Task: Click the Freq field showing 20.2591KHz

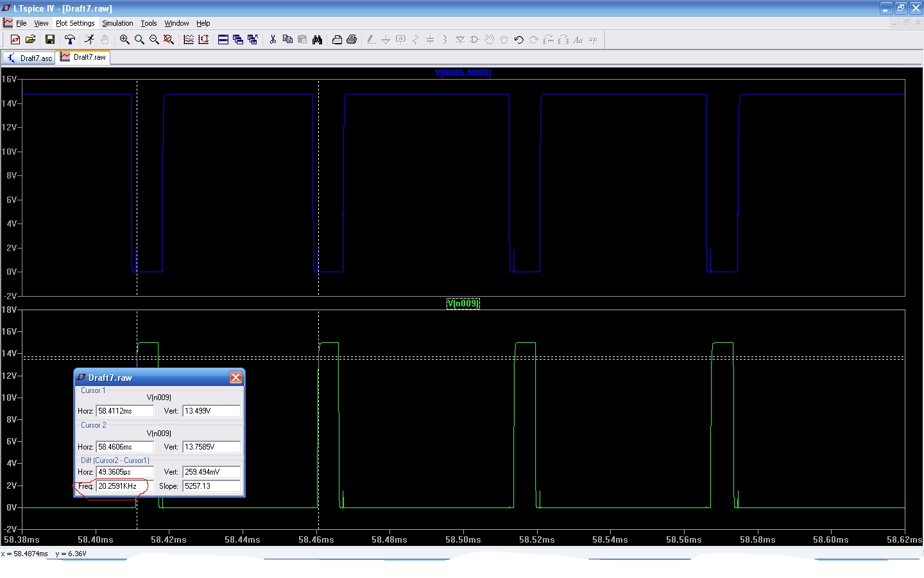Action: (124, 486)
